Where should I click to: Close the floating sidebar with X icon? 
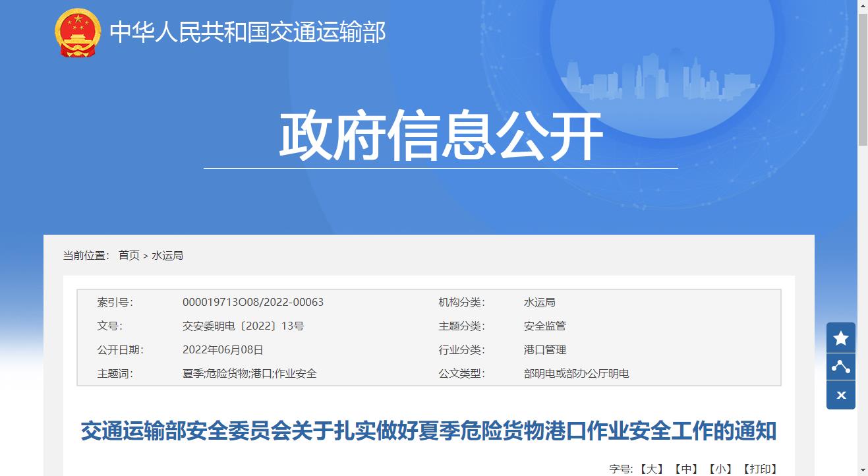coord(840,396)
